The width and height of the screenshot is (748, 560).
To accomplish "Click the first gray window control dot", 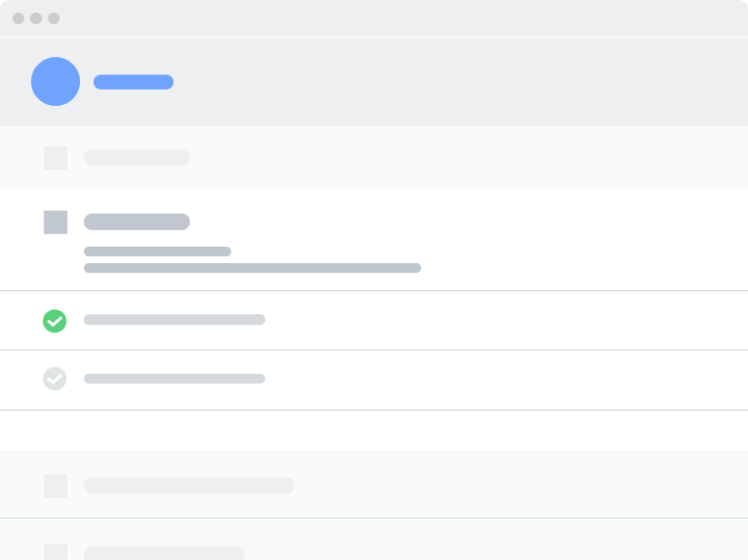I will coord(18,18).
